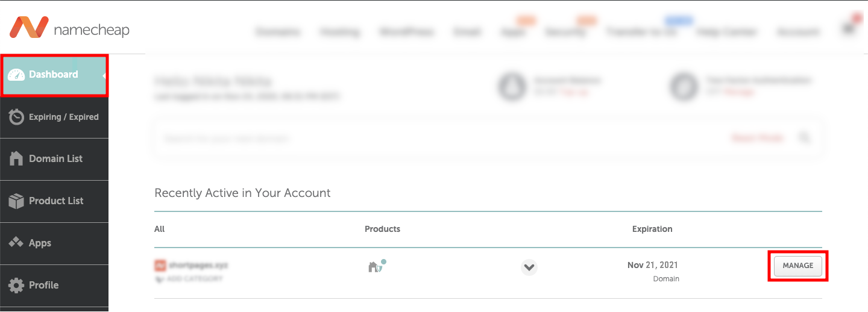Open Profile settings in the sidebar
868x312 pixels.
pos(54,285)
